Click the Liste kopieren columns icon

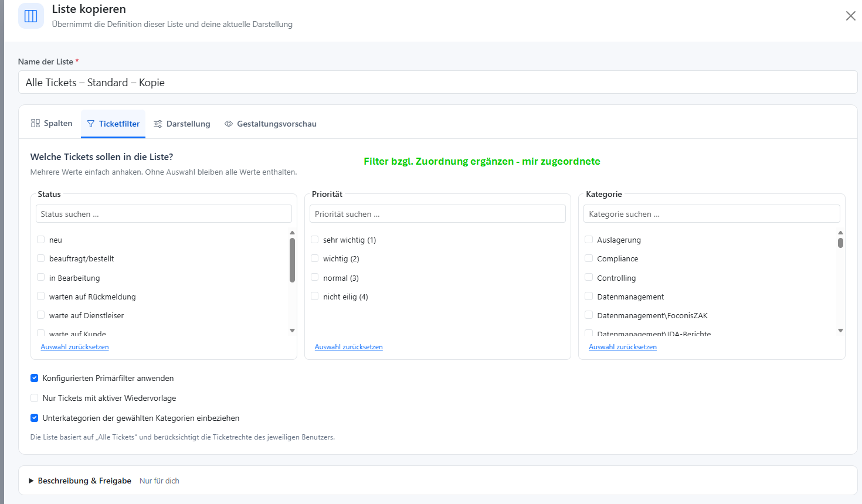pyautogui.click(x=31, y=16)
